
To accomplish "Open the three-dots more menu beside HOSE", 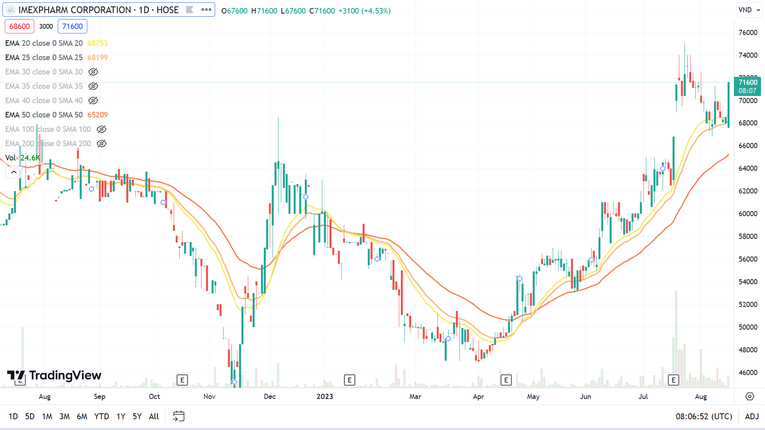I will 206,10.
